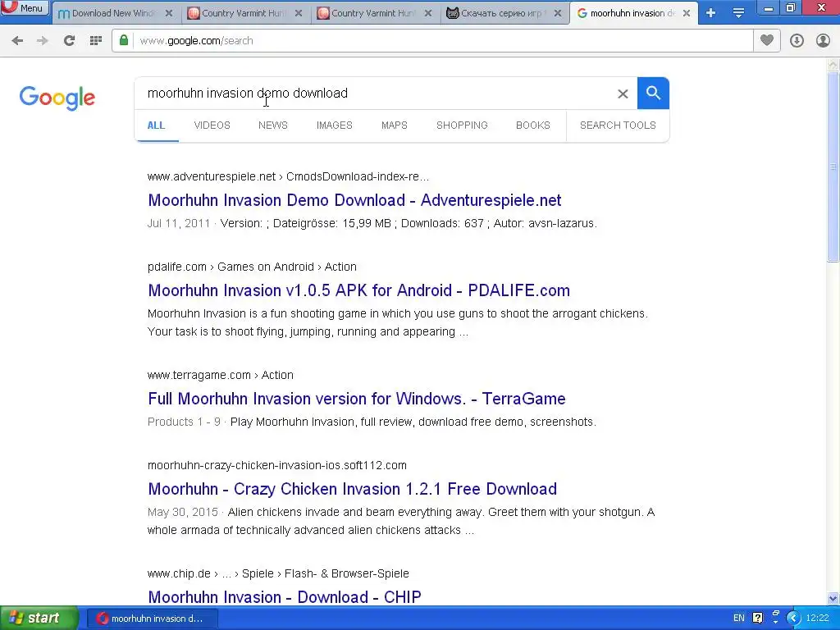
Task: Click moorhuhn-crazy-chicken-invasion-ios.soft112.com URL text
Action: pos(277,466)
